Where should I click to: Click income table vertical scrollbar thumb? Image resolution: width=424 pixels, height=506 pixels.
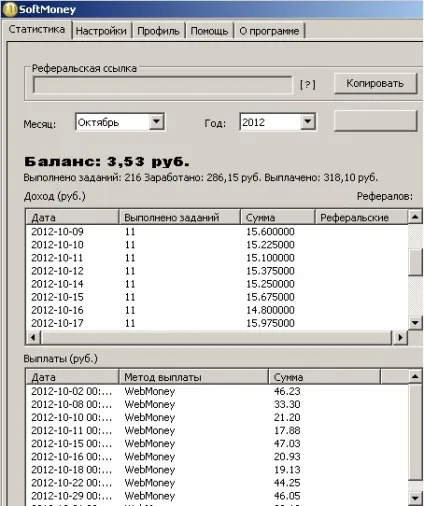tap(415, 262)
